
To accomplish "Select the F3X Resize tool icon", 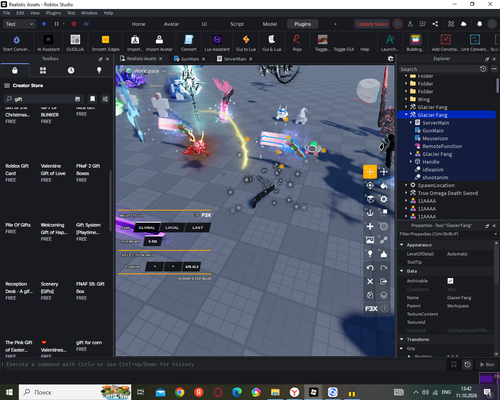I will coord(384,172).
